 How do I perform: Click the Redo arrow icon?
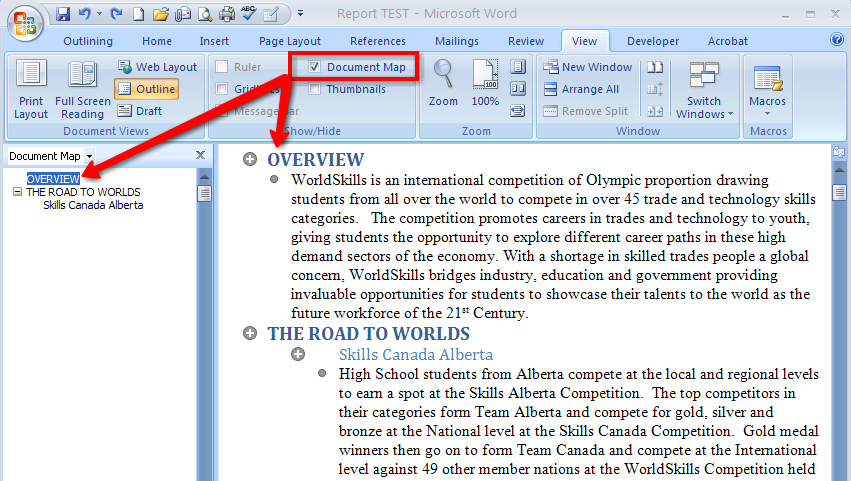pyautogui.click(x=116, y=14)
